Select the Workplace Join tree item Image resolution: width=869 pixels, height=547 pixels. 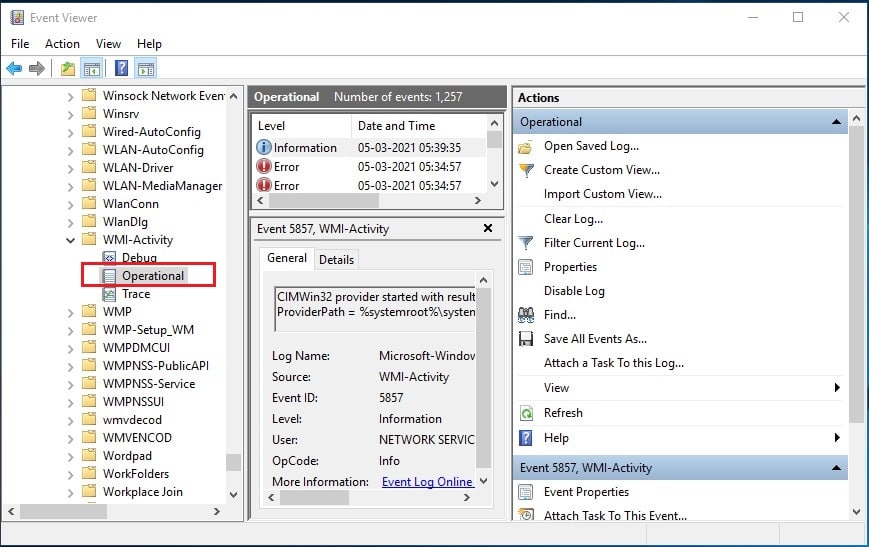(x=142, y=492)
